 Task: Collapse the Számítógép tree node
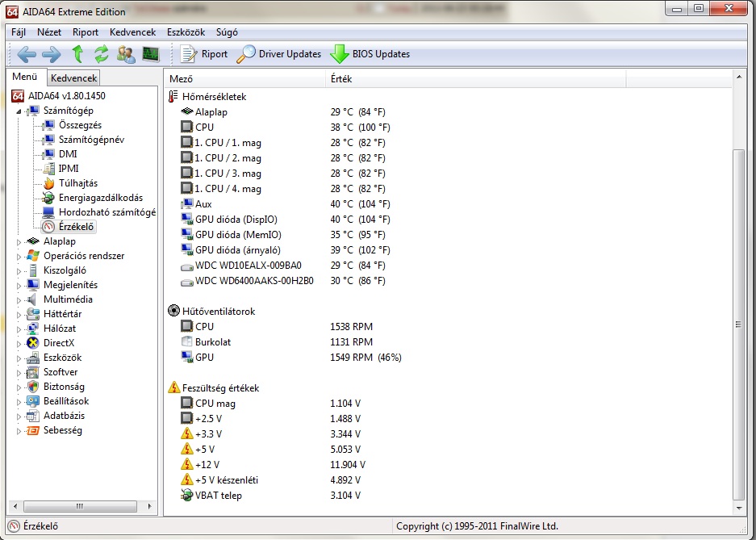tap(19, 111)
